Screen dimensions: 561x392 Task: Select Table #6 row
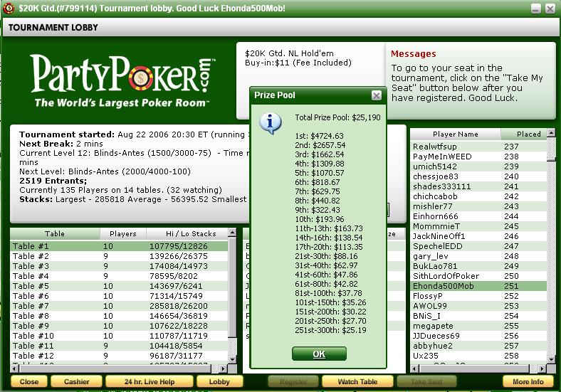[x=119, y=296]
